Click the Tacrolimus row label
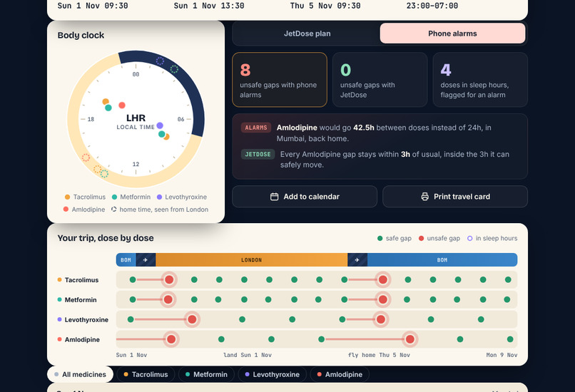Image resolution: width=575 pixels, height=392 pixels. coord(78,280)
